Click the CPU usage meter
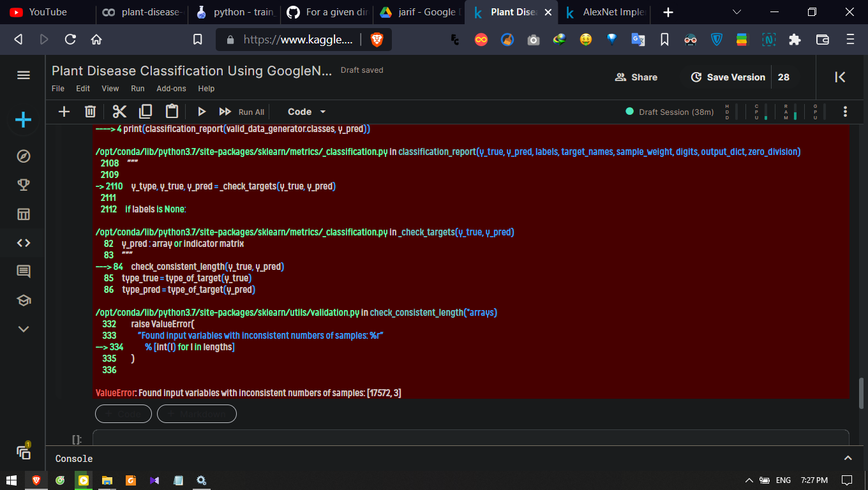 click(x=761, y=112)
